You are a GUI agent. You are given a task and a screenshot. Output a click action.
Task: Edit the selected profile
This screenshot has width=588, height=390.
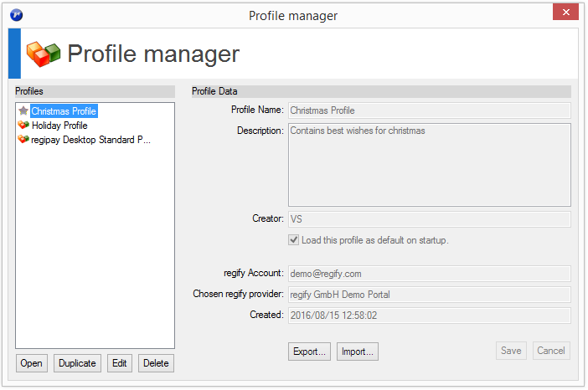click(120, 363)
